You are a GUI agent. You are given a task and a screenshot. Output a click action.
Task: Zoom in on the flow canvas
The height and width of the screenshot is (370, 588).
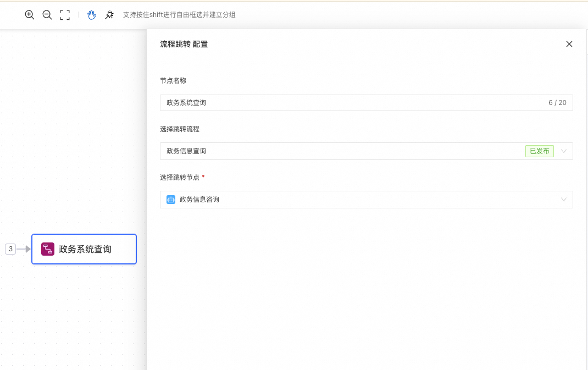point(30,15)
